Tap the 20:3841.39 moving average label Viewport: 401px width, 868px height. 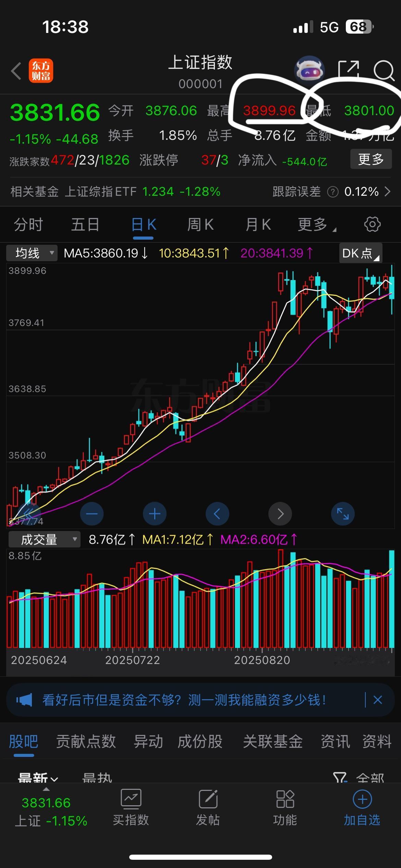click(x=277, y=253)
